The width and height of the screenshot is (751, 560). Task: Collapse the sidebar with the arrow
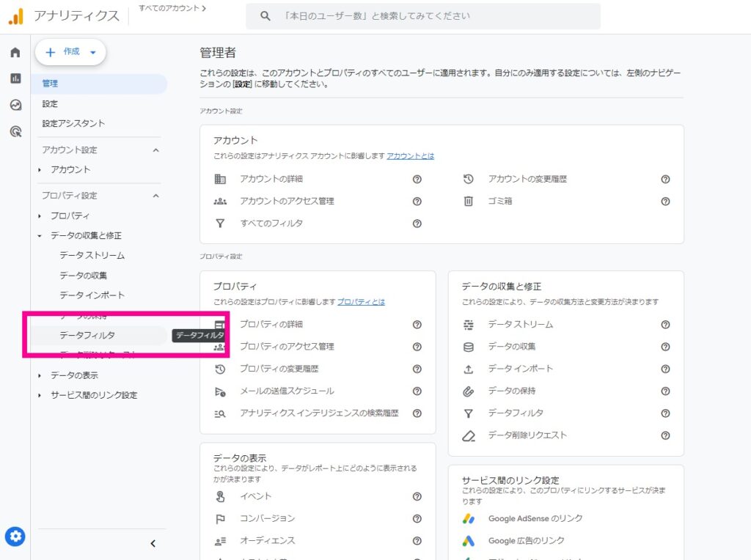tap(153, 543)
